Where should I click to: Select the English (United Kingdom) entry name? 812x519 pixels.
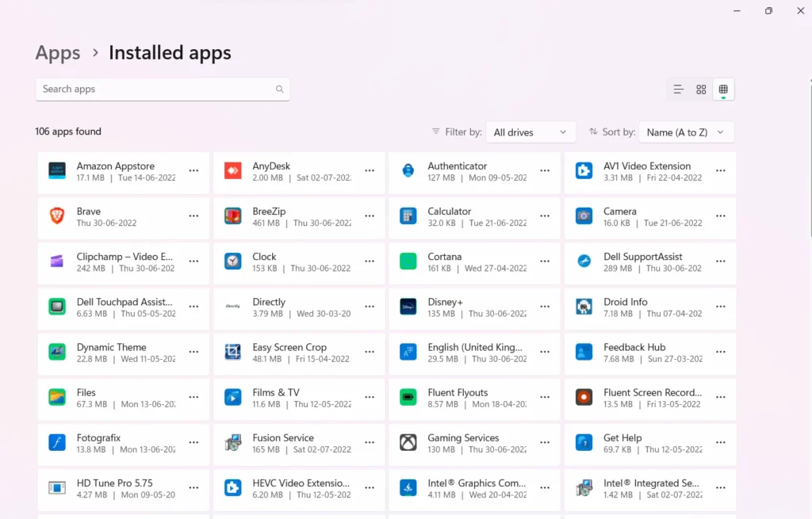[475, 347]
